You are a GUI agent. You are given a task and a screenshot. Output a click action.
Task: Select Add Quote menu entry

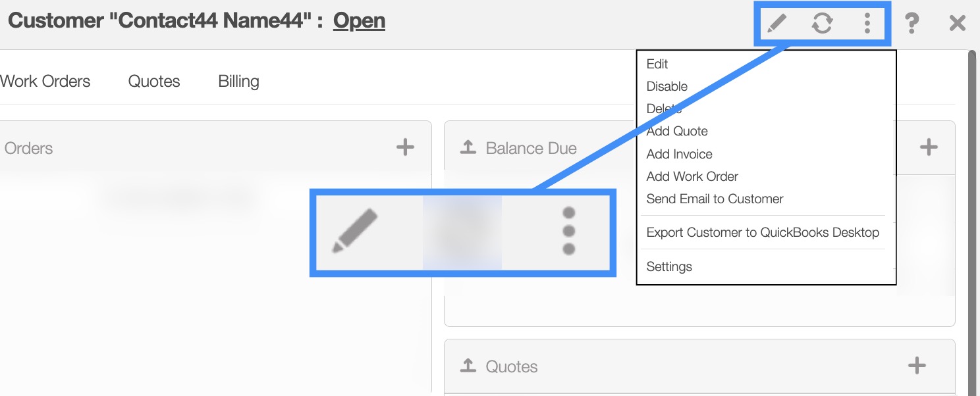[x=677, y=131]
